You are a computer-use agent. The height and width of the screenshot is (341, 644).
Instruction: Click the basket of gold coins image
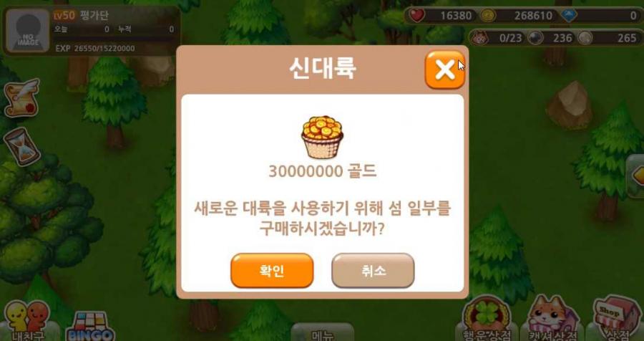tap(323, 138)
